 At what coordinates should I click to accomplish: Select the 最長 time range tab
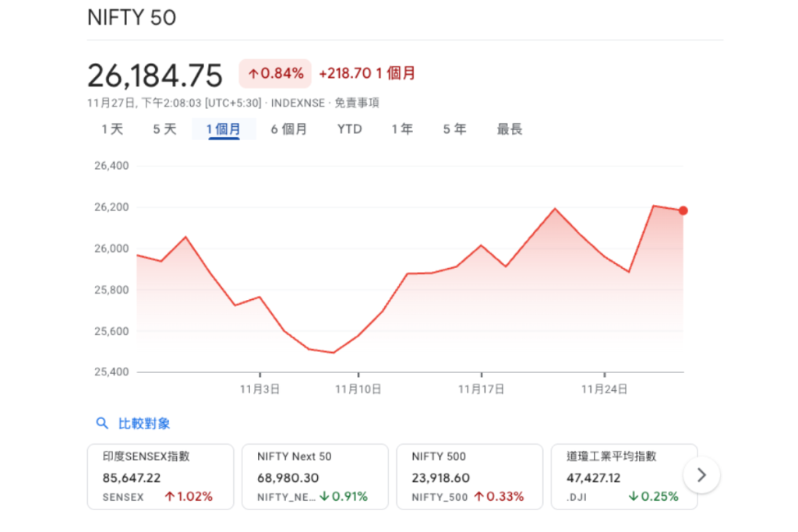pyautogui.click(x=510, y=129)
